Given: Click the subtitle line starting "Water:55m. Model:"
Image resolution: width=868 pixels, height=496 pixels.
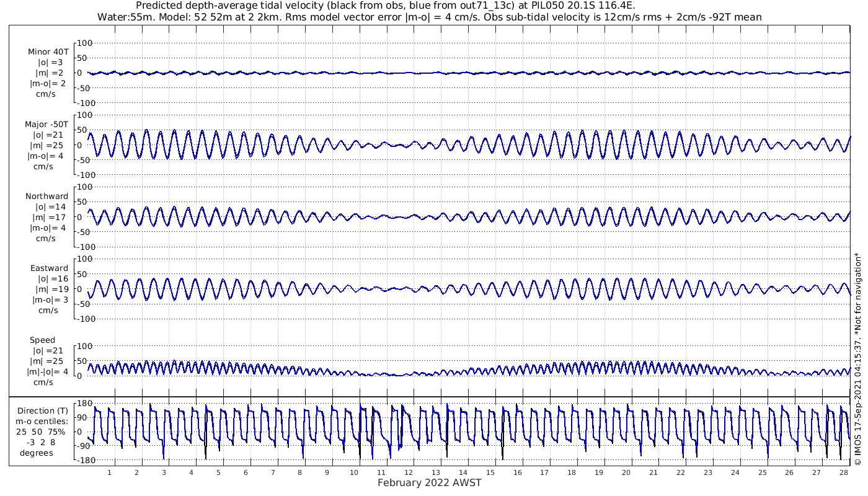Looking at the screenshot, I should coord(430,17).
